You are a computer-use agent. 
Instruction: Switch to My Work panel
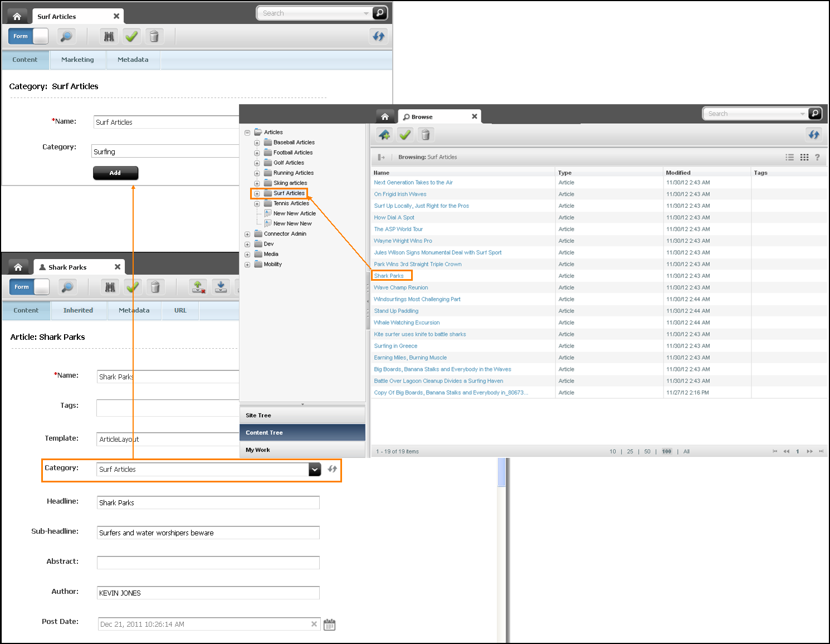tap(302, 450)
